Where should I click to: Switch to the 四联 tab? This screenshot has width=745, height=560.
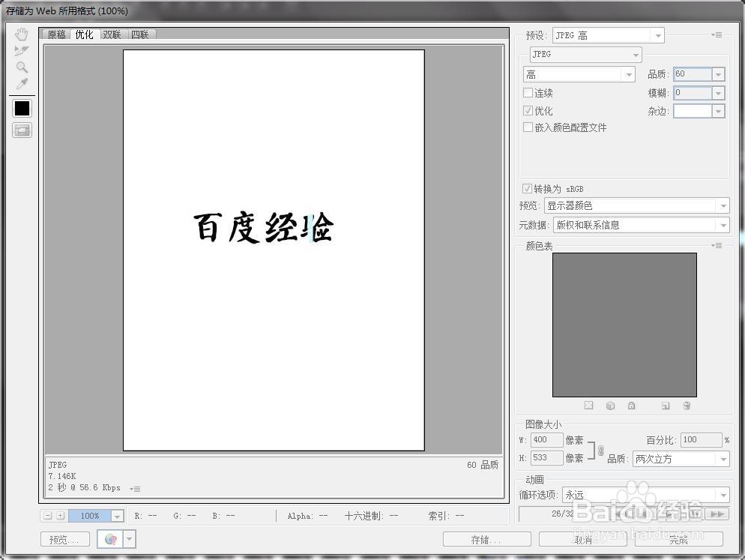[139, 34]
